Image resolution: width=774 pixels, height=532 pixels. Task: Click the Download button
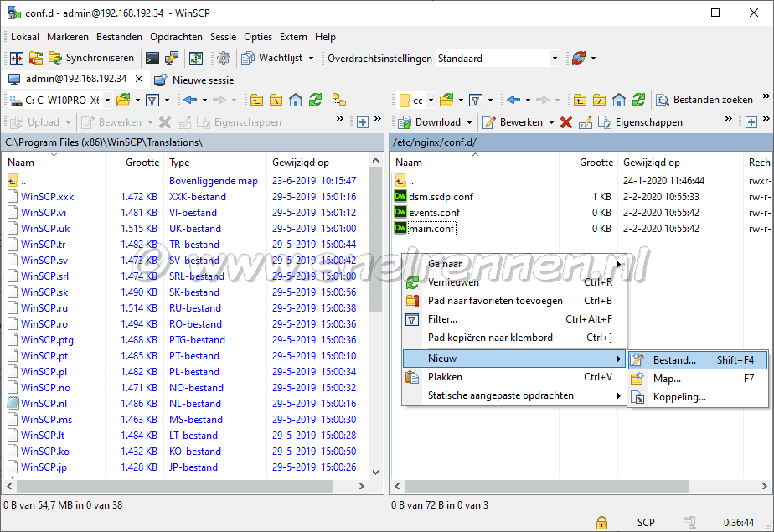(x=430, y=122)
